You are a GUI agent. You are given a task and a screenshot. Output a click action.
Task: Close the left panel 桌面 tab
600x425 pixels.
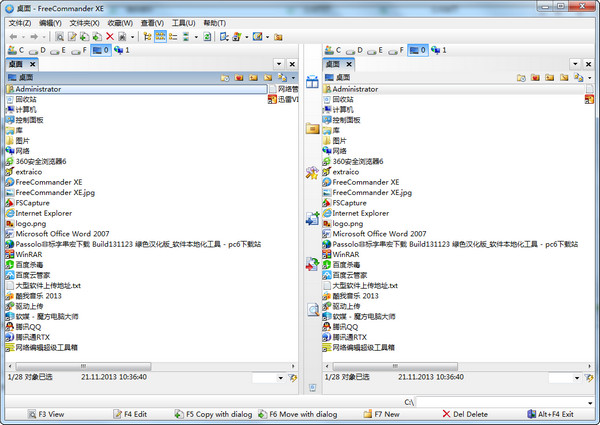[x=33, y=64]
